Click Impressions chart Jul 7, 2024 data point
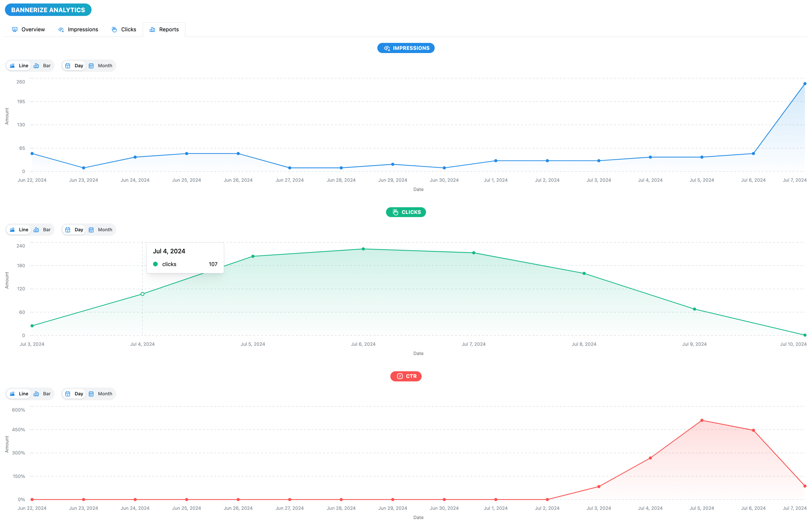The image size is (812, 524). 804,84
